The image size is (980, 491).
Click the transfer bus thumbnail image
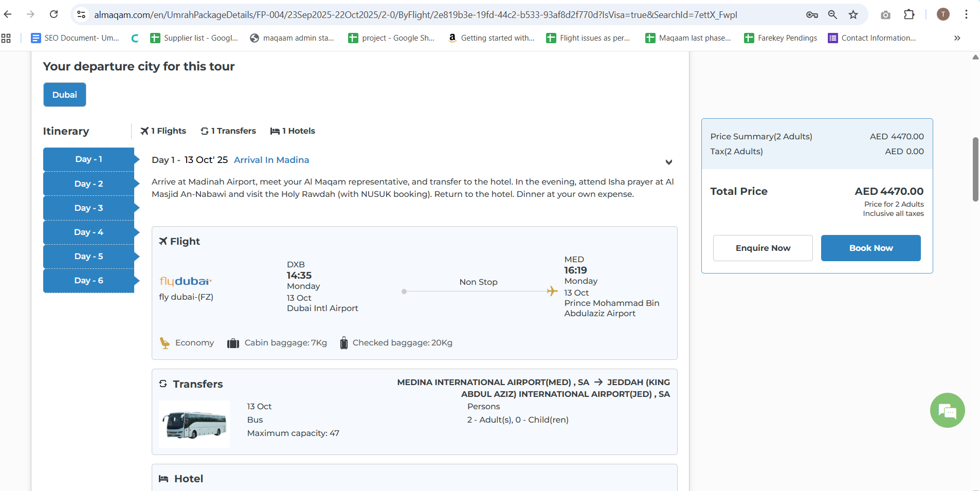[x=194, y=424]
